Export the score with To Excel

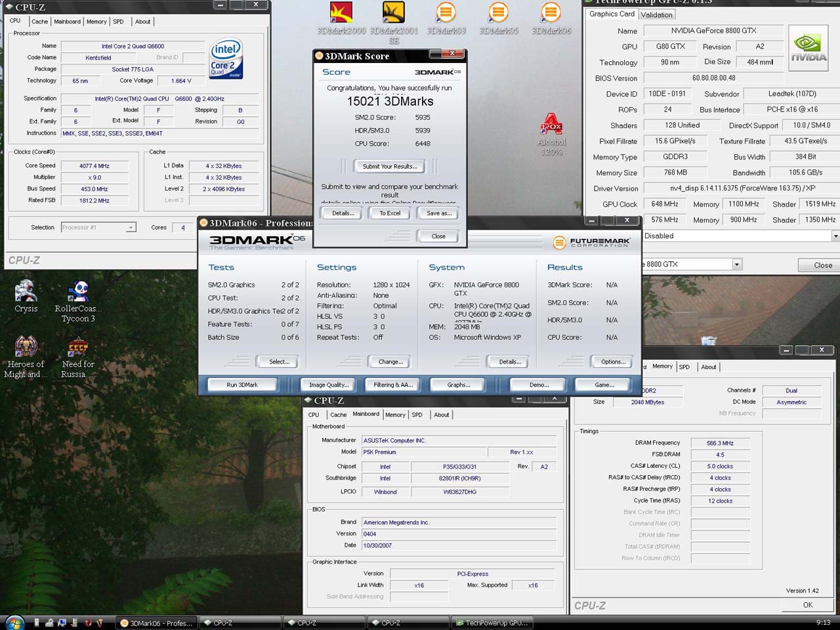[390, 213]
